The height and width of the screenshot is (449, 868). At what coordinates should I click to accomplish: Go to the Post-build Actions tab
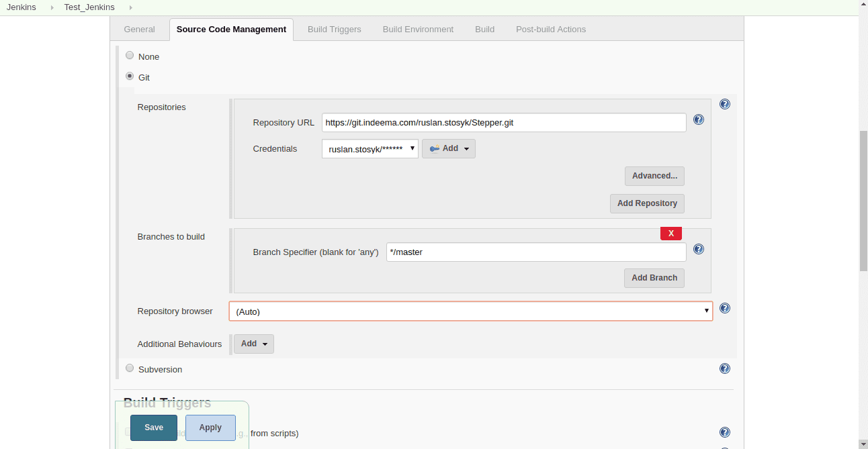[550, 30]
